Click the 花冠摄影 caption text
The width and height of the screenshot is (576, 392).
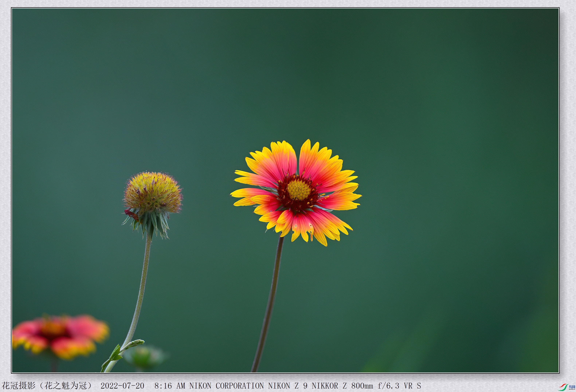tap(19, 386)
